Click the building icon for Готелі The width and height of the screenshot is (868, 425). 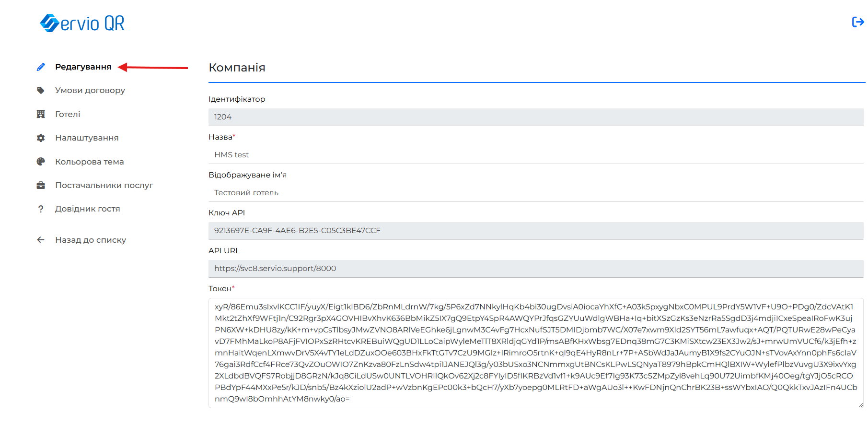[x=41, y=114]
